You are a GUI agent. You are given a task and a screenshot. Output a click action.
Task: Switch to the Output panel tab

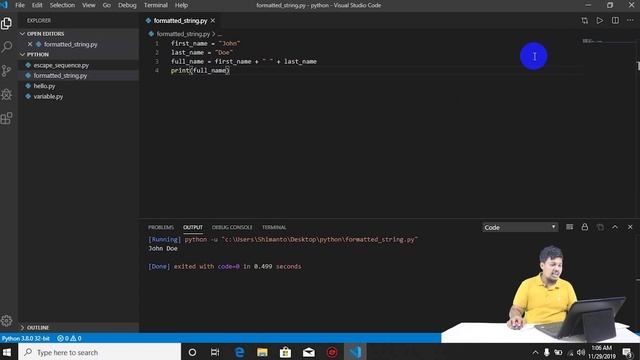(x=193, y=227)
